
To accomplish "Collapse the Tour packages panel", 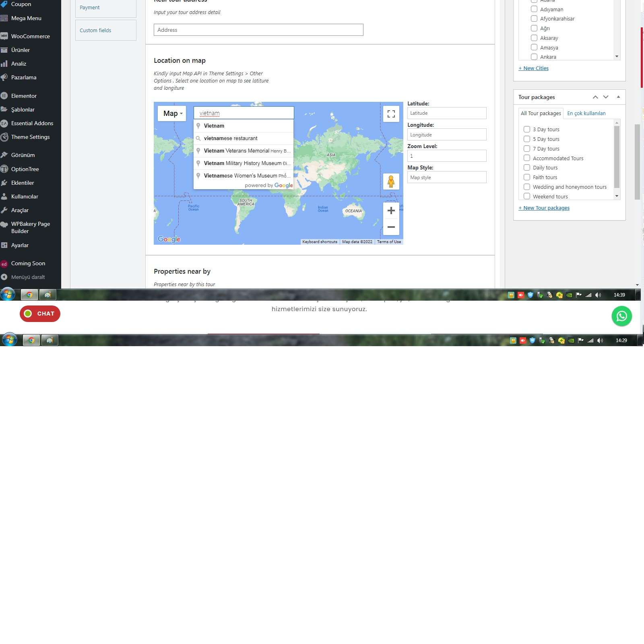I will pyautogui.click(x=618, y=97).
